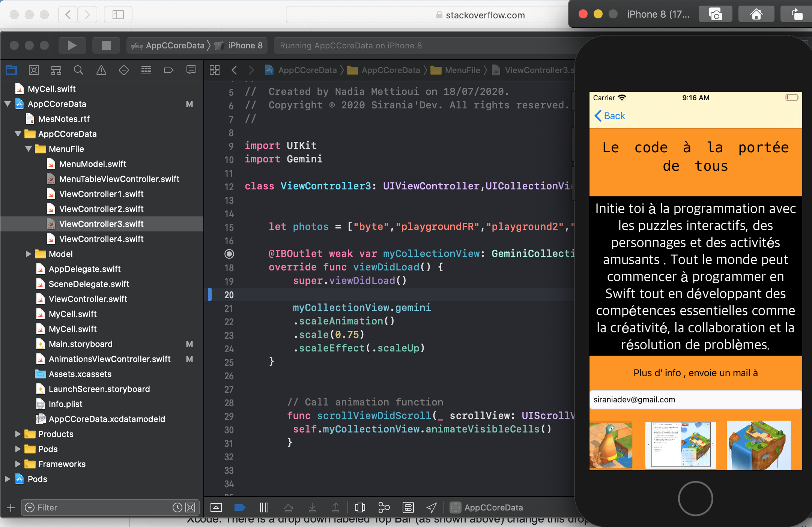Open the Breakpoint navigator

pyautogui.click(x=169, y=70)
